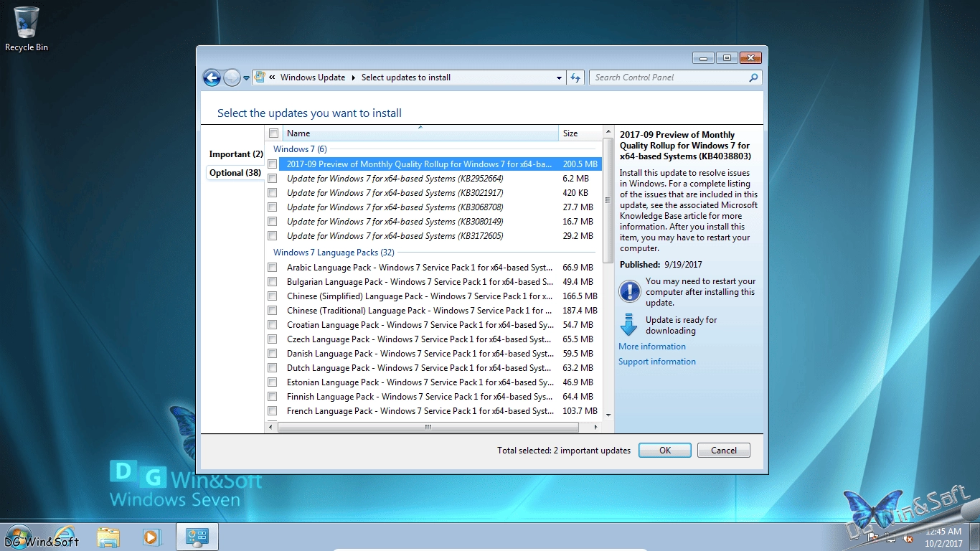Collapse the Windows 7 (6) group
This screenshot has height=551, width=980.
(x=300, y=149)
